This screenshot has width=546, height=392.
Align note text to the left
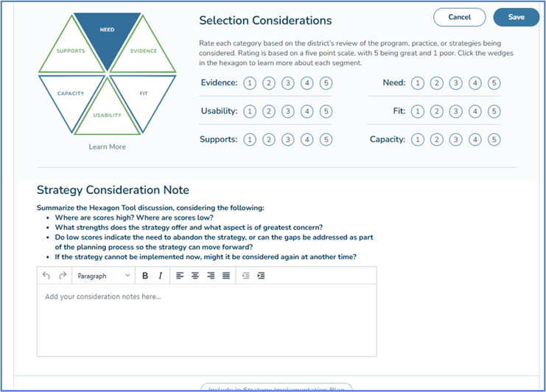click(x=180, y=276)
